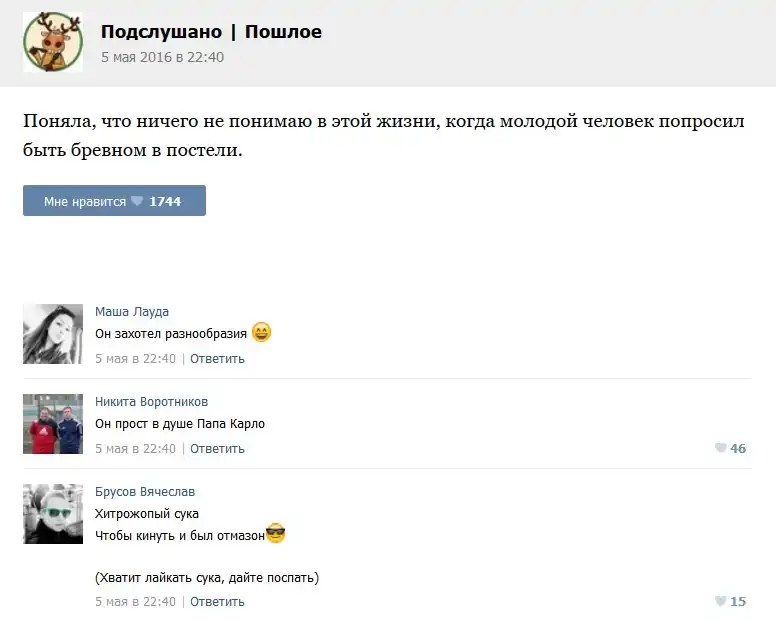The image size is (776, 621).
Task: Click the heart icon with 15 likes
Action: (720, 602)
